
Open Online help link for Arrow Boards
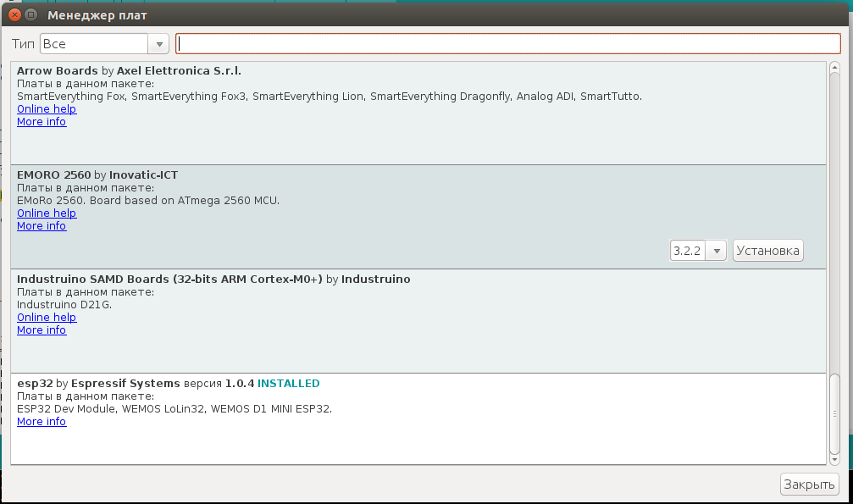click(x=47, y=109)
